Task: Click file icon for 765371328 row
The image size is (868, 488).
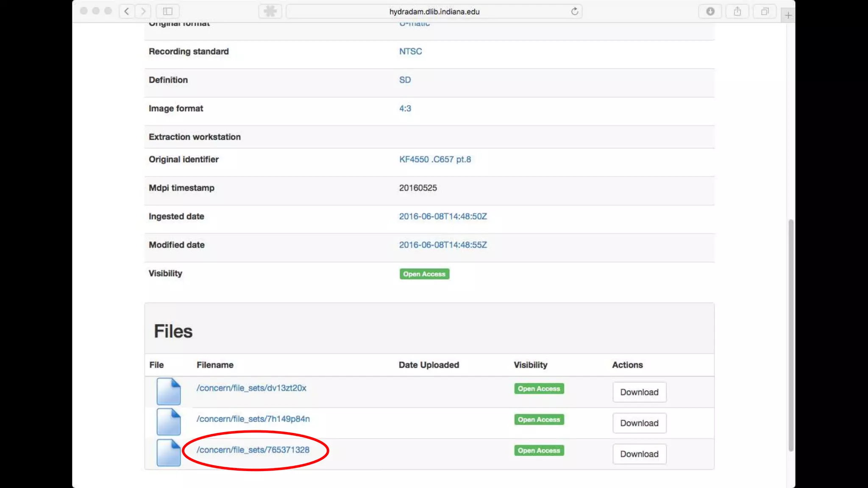Action: pos(169,453)
